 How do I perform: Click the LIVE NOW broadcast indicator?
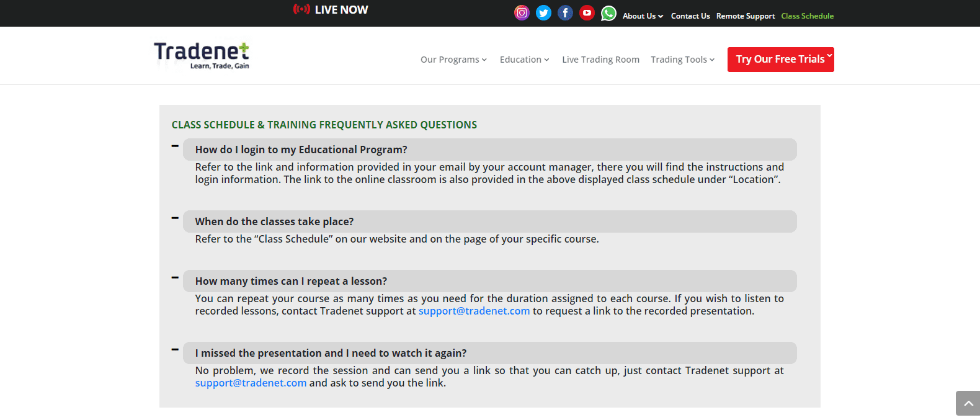(331, 9)
